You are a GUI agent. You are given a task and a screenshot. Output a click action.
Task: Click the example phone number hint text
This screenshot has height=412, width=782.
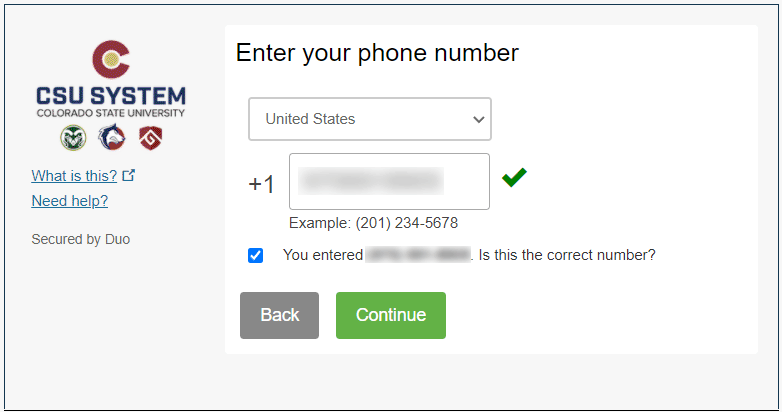click(373, 223)
